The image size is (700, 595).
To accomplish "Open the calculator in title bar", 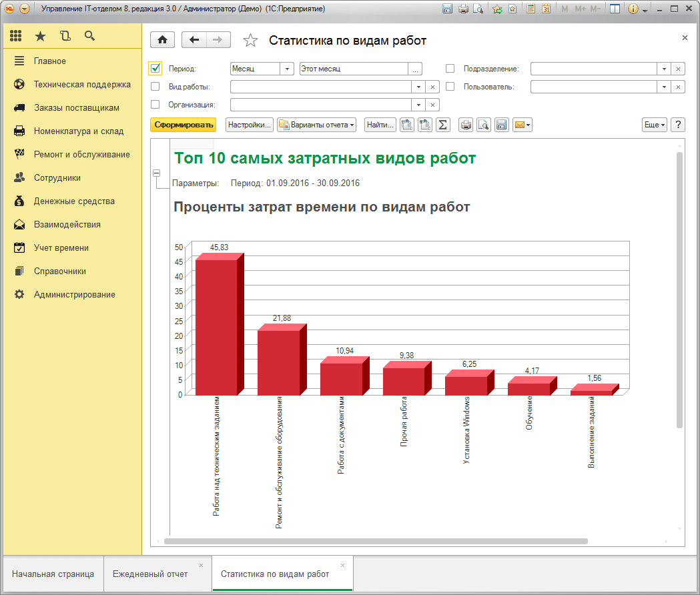I will pos(531,9).
